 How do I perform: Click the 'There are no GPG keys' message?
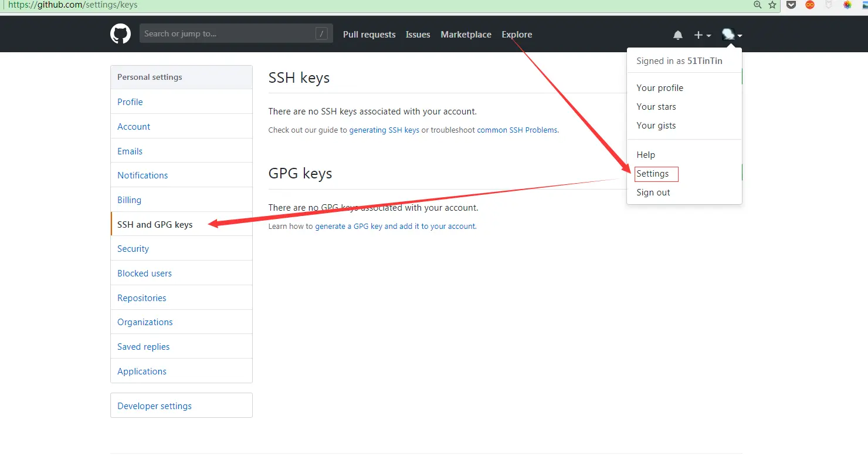point(374,208)
